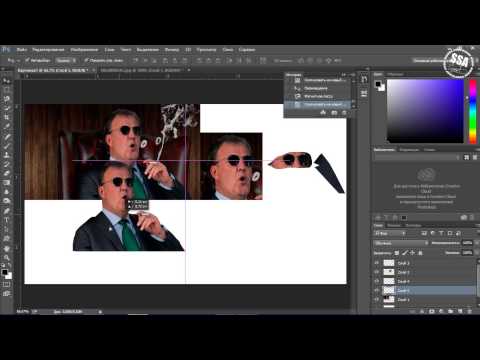The height and width of the screenshot is (360, 480).
Task: Open the Auto-Select target dropdown in options bar
Action: (66, 60)
